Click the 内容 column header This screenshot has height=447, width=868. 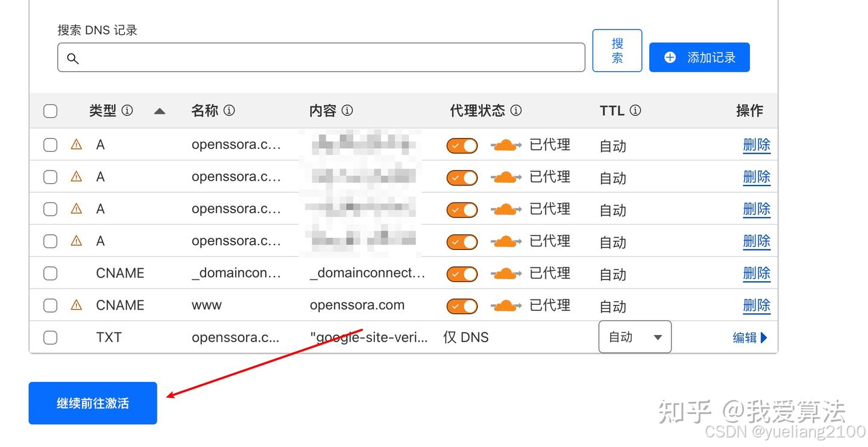pos(322,111)
